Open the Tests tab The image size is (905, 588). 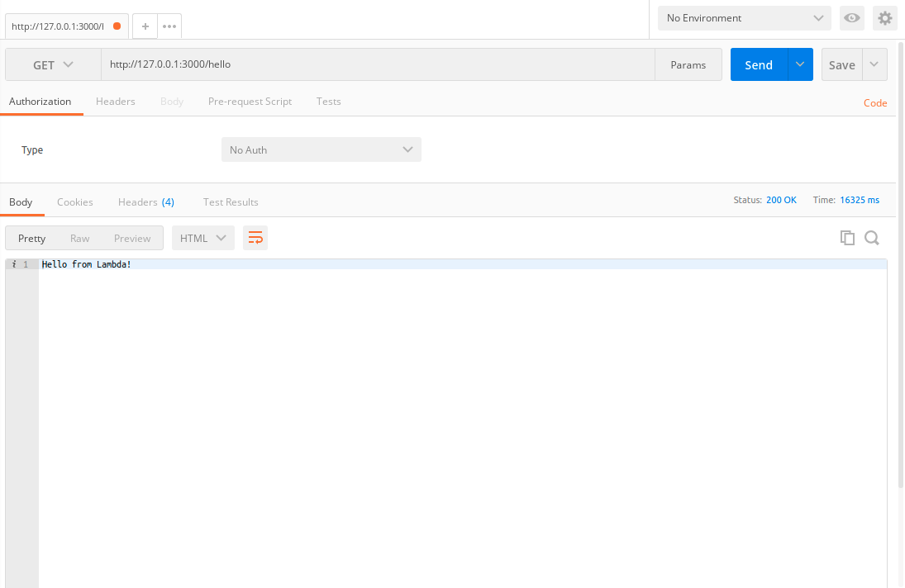[x=328, y=102]
